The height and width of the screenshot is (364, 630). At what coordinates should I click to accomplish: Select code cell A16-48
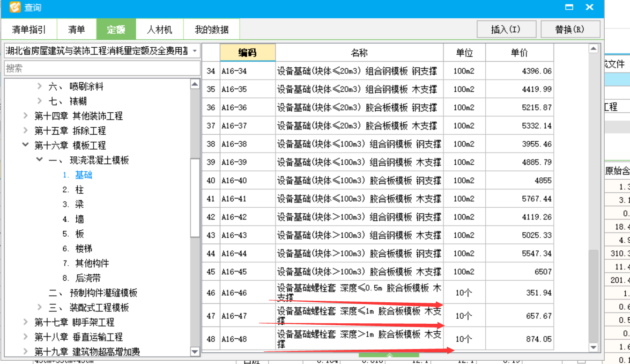pyautogui.click(x=248, y=339)
